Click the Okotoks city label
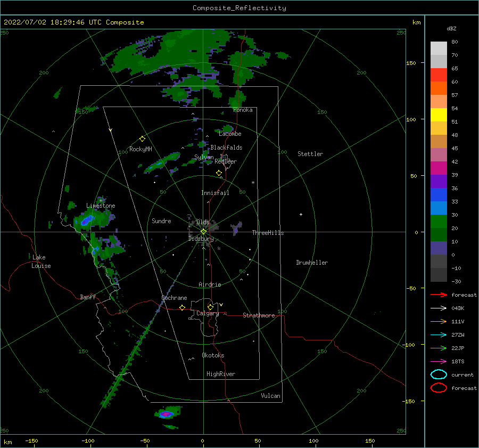 [x=213, y=355]
